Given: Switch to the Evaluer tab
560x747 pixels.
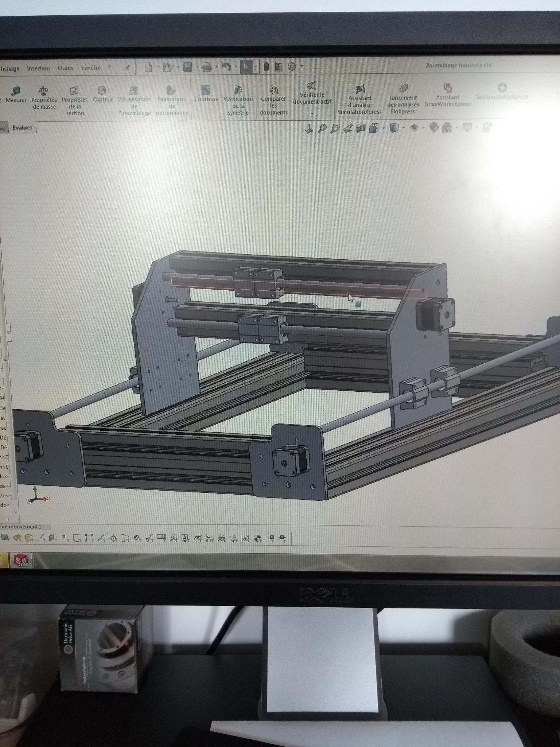Looking at the screenshot, I should (x=22, y=127).
